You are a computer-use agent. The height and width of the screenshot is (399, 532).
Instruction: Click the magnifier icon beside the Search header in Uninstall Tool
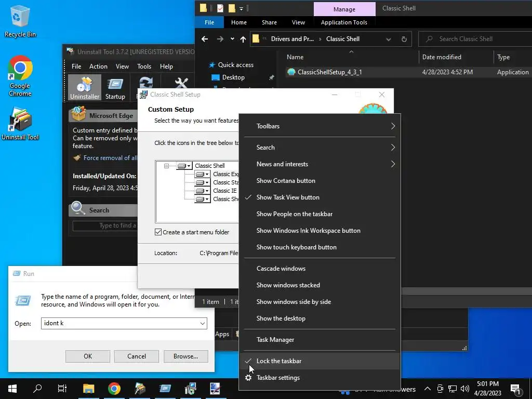[x=78, y=208]
